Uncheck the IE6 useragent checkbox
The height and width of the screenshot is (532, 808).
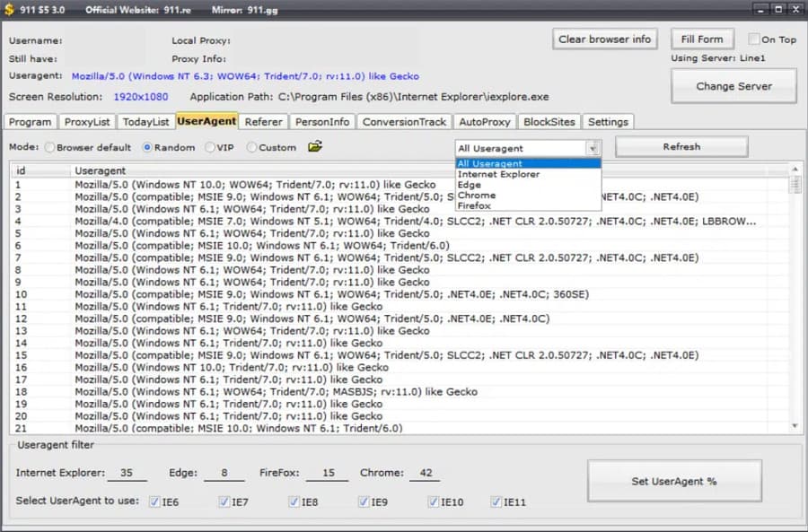(154, 501)
